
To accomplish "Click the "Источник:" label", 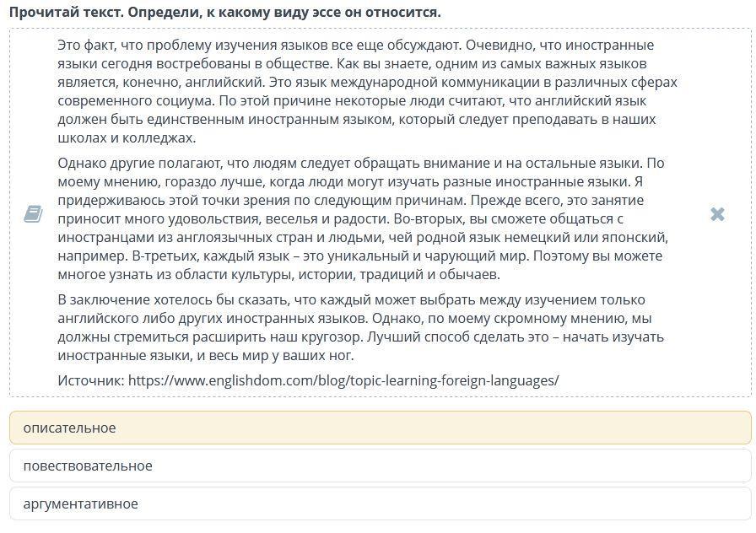I will click(x=91, y=380).
